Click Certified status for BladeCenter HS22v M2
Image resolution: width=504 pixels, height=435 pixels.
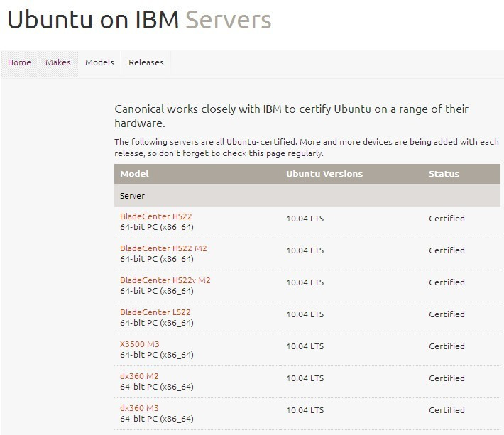click(447, 282)
